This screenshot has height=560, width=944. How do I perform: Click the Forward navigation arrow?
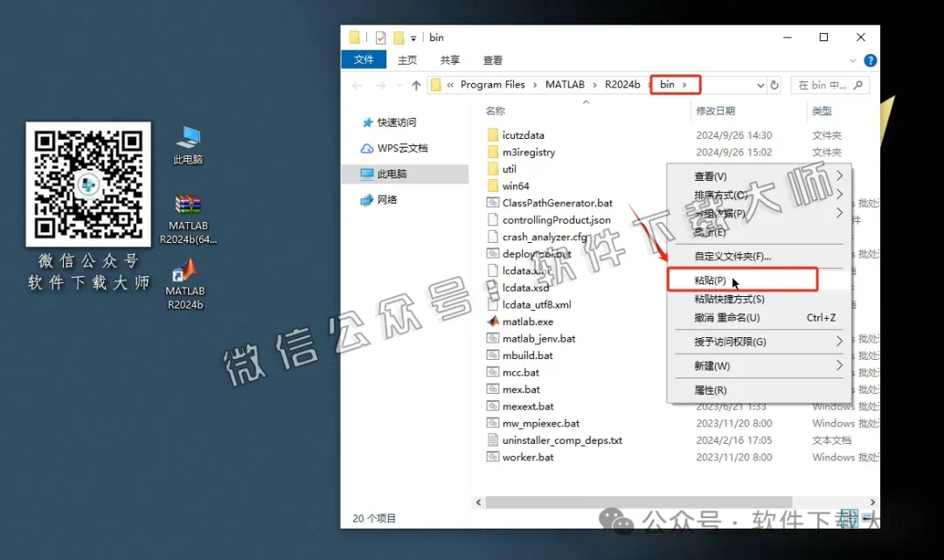click(380, 86)
